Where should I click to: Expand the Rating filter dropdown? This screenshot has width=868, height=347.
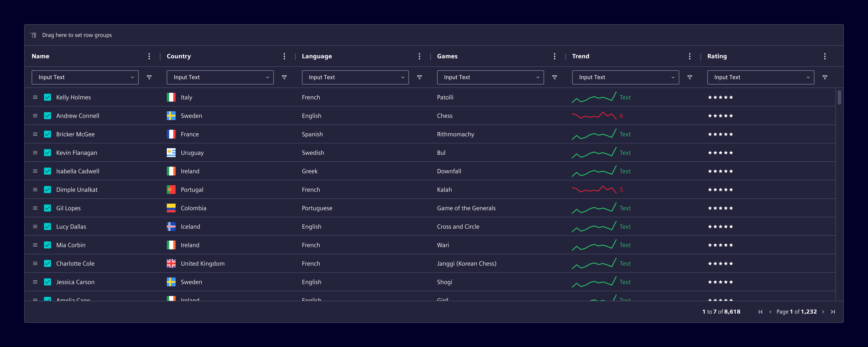(760, 77)
